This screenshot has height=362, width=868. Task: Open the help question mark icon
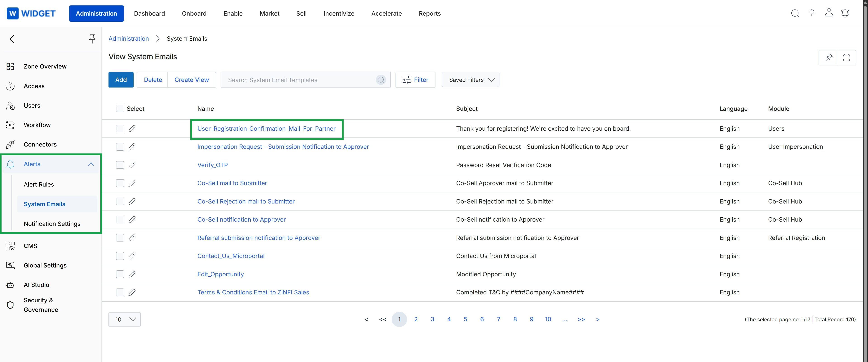[812, 14]
